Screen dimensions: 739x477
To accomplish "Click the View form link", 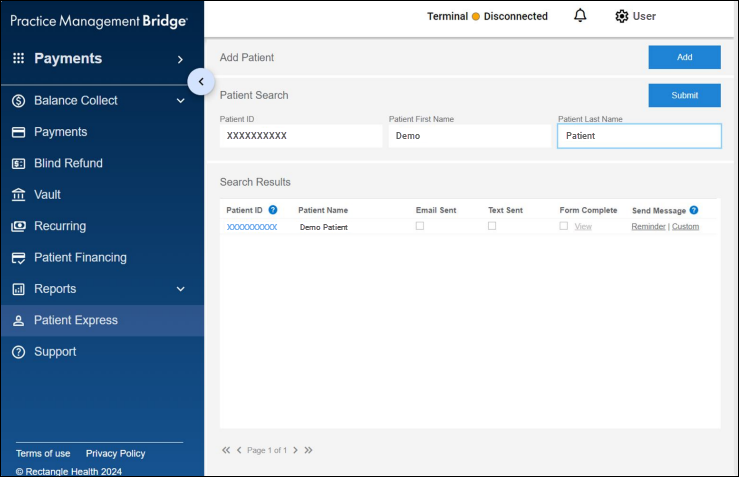I will 583,227.
